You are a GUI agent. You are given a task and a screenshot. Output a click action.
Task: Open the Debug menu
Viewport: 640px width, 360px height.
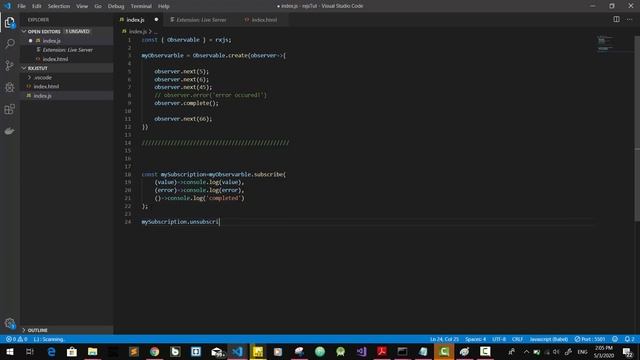116,6
